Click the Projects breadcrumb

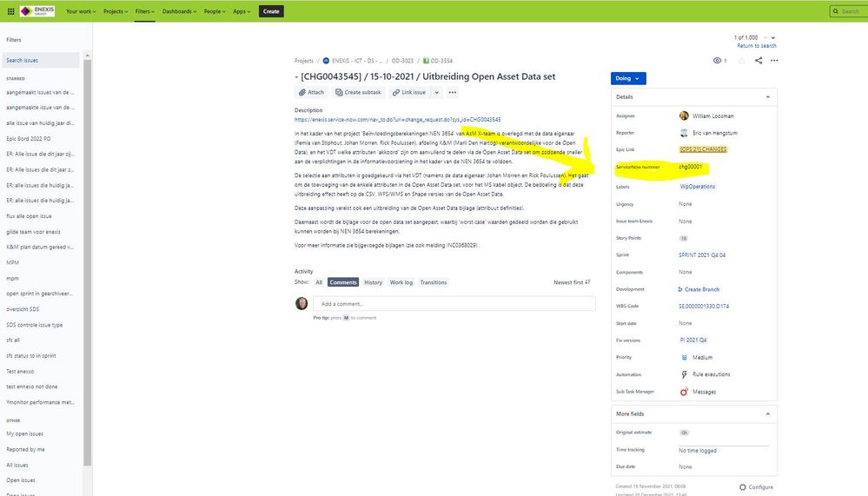tap(304, 61)
